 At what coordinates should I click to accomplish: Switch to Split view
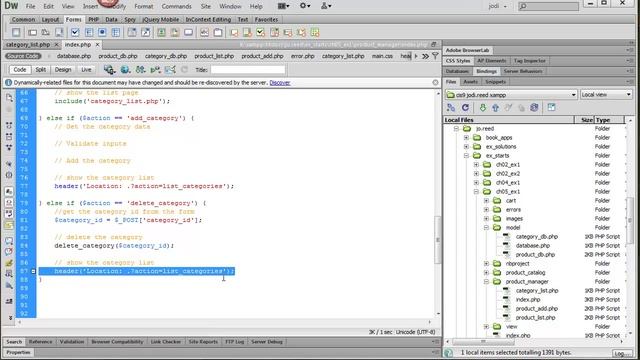[x=40, y=70]
